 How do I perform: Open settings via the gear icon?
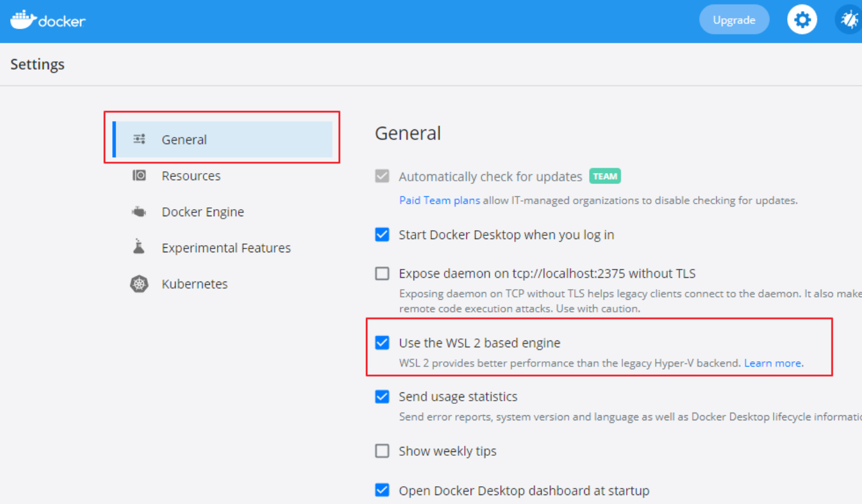pos(802,20)
